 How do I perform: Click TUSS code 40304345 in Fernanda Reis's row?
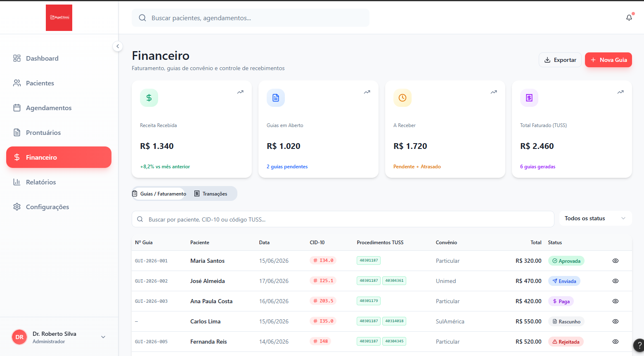click(x=394, y=341)
